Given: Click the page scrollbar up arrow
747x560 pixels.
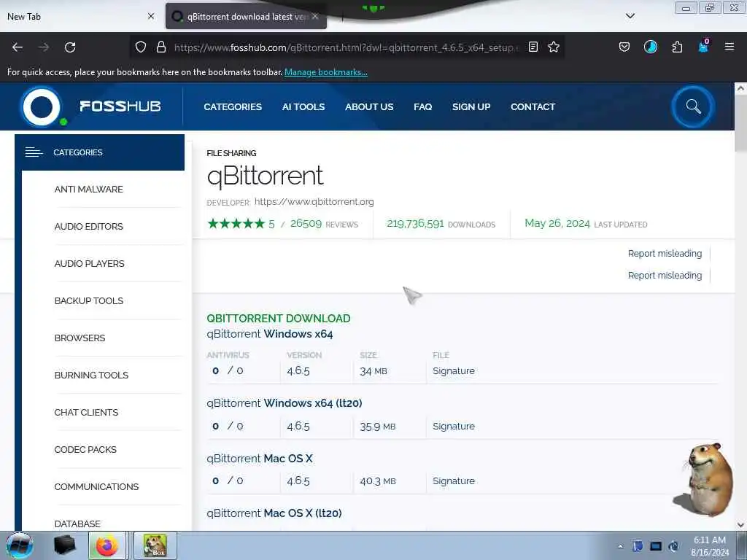Looking at the screenshot, I should point(740,88).
